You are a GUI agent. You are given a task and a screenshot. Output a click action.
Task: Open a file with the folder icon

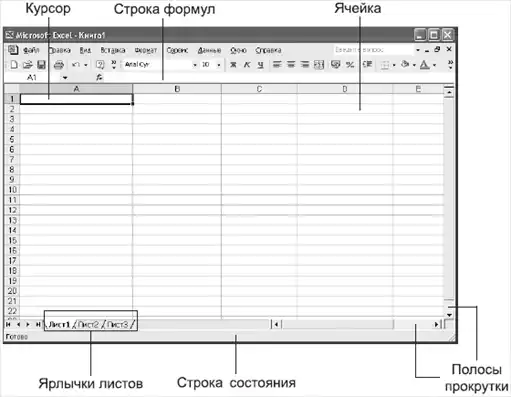pos(28,65)
